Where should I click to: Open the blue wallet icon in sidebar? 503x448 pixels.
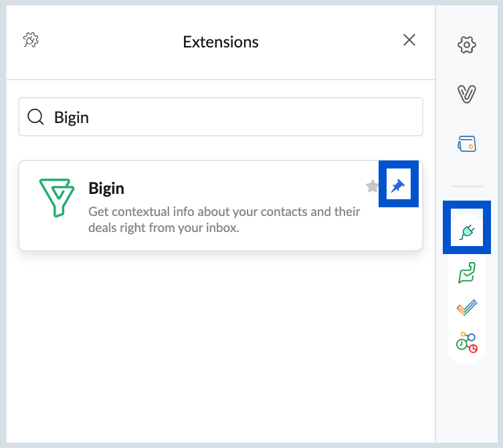(467, 143)
